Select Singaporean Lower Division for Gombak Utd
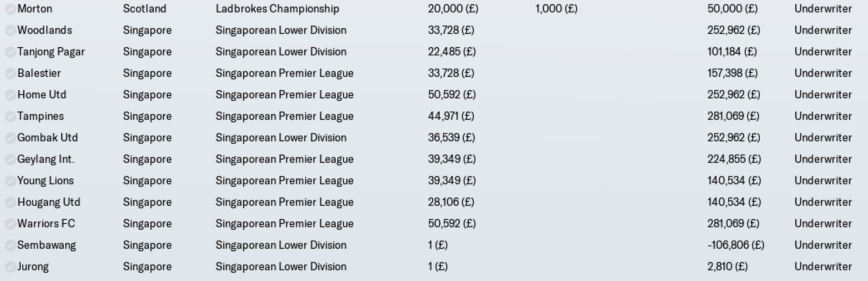The width and height of the screenshot is (868, 281). (x=281, y=138)
